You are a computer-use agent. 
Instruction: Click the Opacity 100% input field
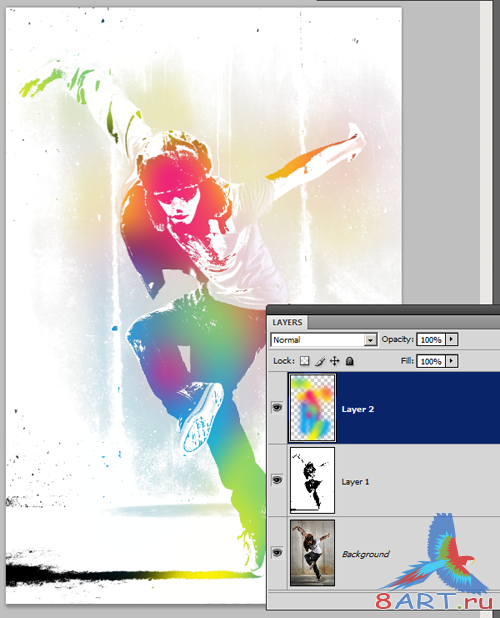[x=431, y=340]
